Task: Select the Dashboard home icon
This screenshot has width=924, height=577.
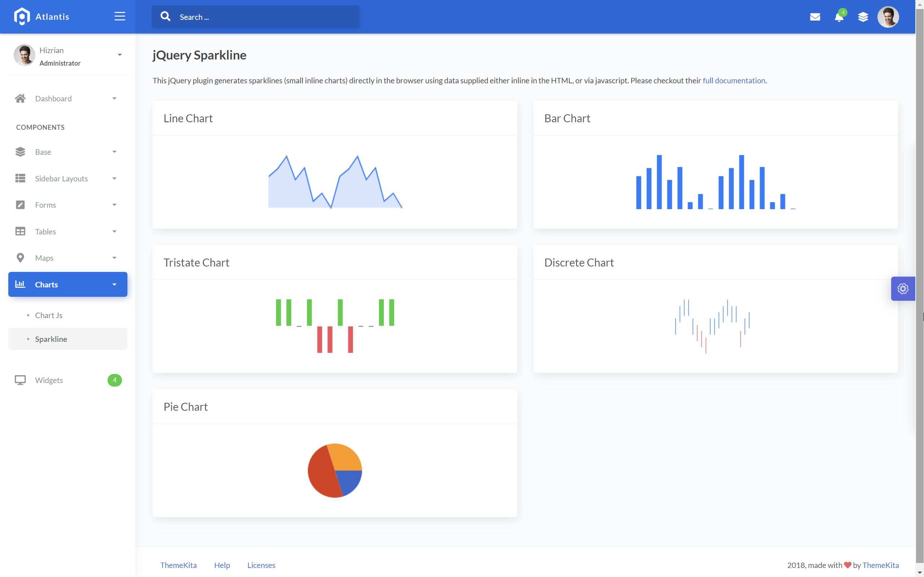Action: pyautogui.click(x=20, y=98)
